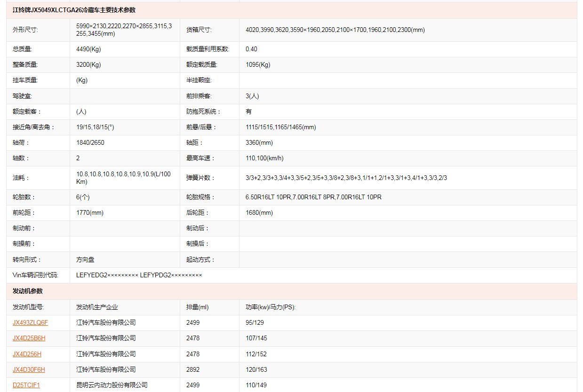Screen dimensions: 583x392
Task: Click the JX4D256H engine link
Action: click(27, 354)
